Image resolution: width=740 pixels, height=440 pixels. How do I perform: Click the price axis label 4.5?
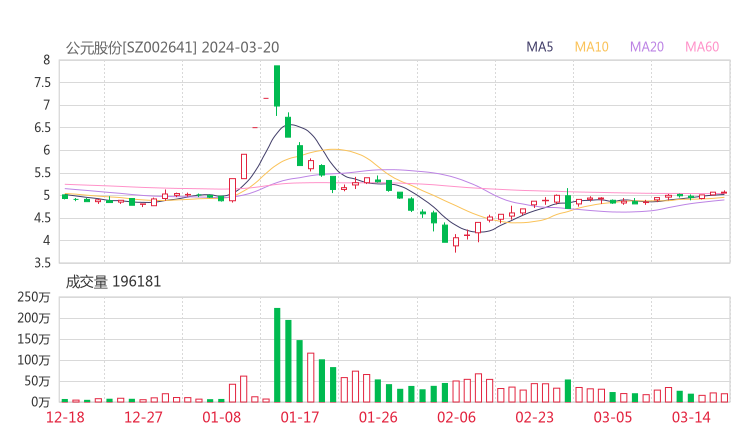pyautogui.click(x=42, y=218)
